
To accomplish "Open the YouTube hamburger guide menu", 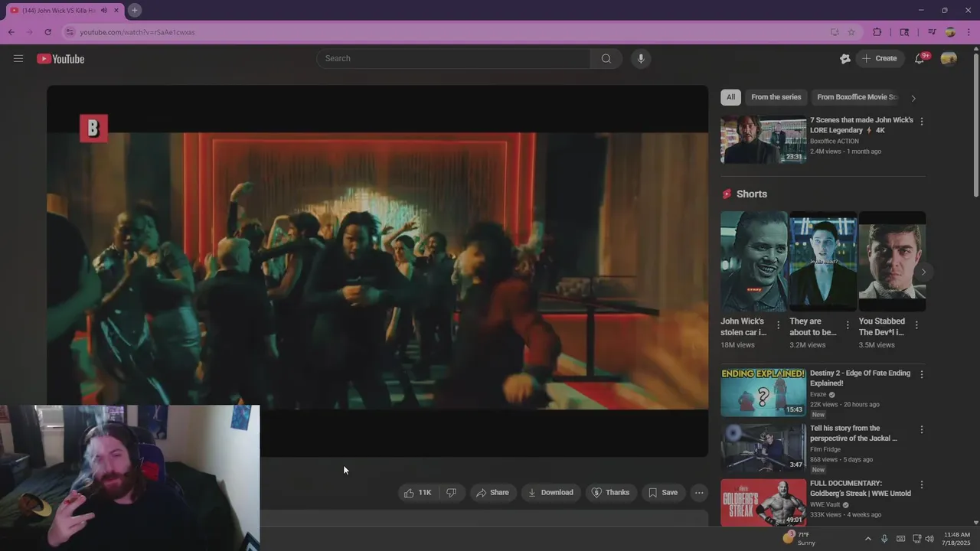I will [18, 58].
